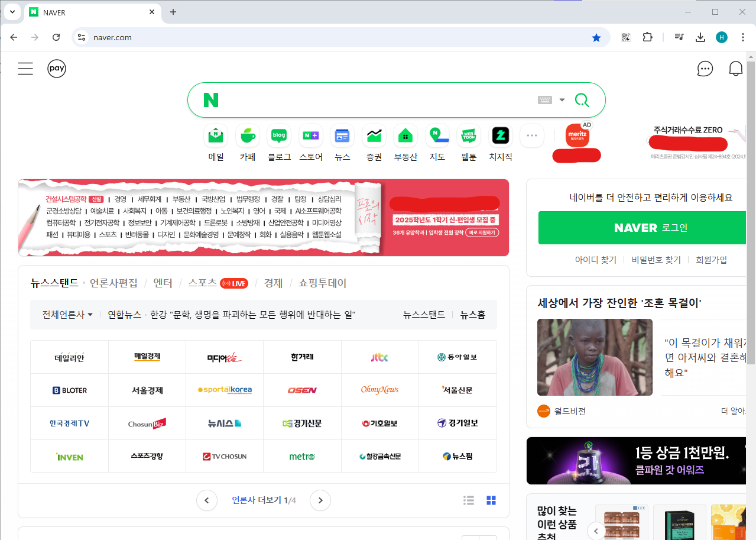
Task: Open Naver Pay icon
Action: [x=57, y=69]
